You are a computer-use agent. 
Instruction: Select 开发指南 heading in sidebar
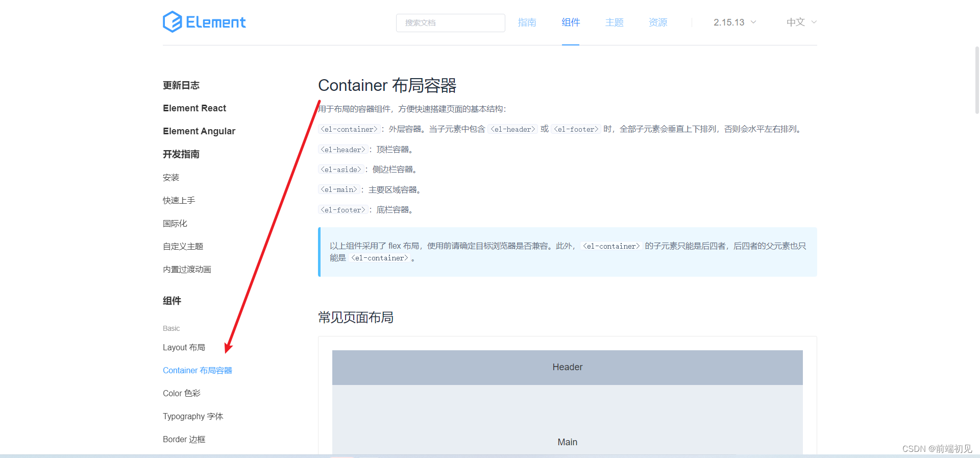tap(181, 154)
